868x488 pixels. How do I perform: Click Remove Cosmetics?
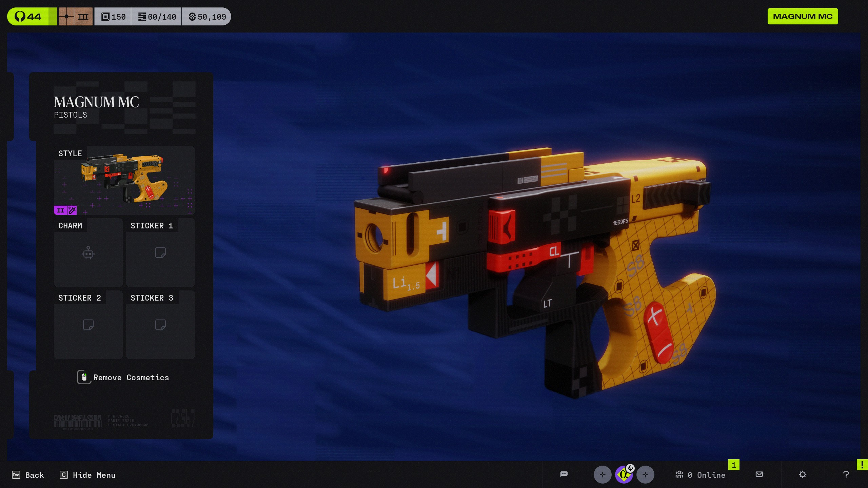[x=123, y=377]
